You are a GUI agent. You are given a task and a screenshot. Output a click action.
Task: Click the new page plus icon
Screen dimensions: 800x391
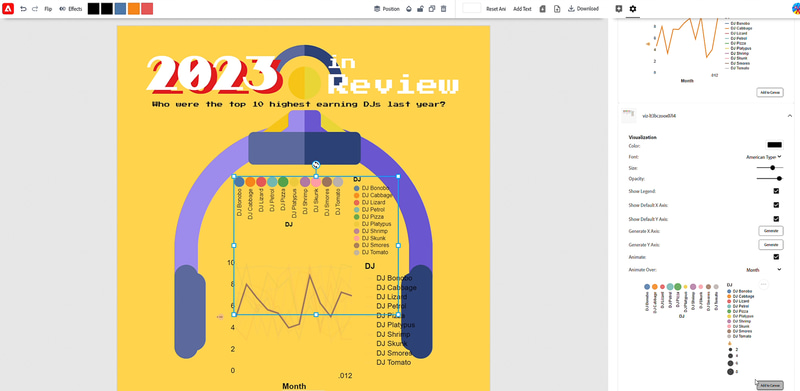click(x=557, y=9)
